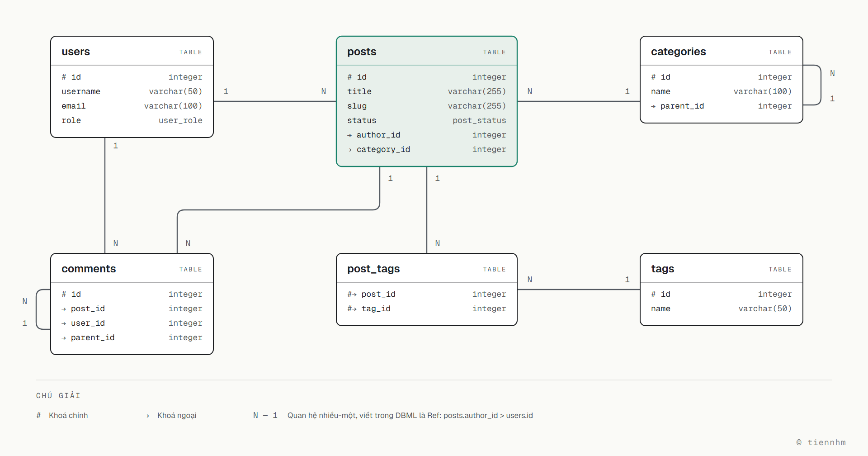Click the category_id column name
Viewport: 868px width, 456px height.
coord(383,149)
